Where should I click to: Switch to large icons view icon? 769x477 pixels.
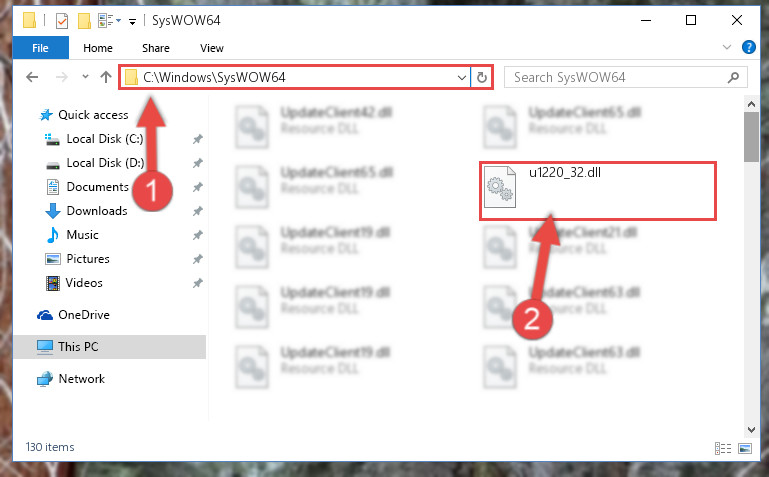coord(745,448)
